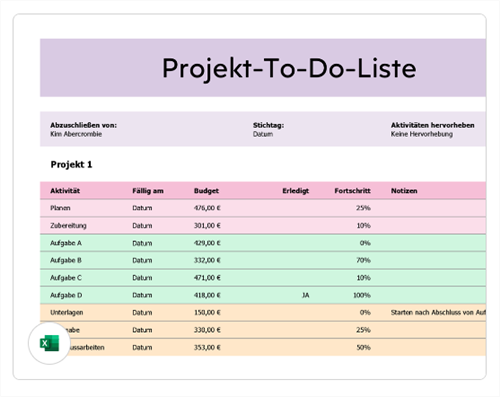This screenshot has height=397, width=500.
Task: Select budget '429,00 €' in Aufgabe A row
Action: [x=207, y=243]
